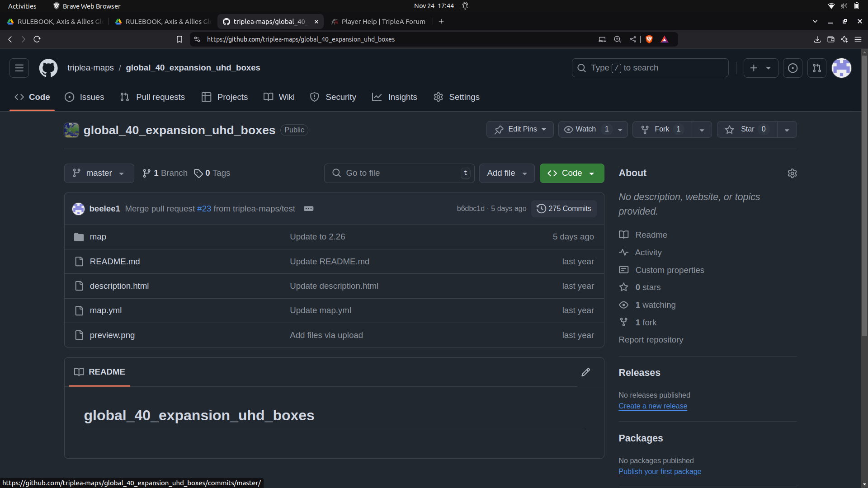Click Create a new release link
This screenshot has height=488, width=868.
coord(652,406)
